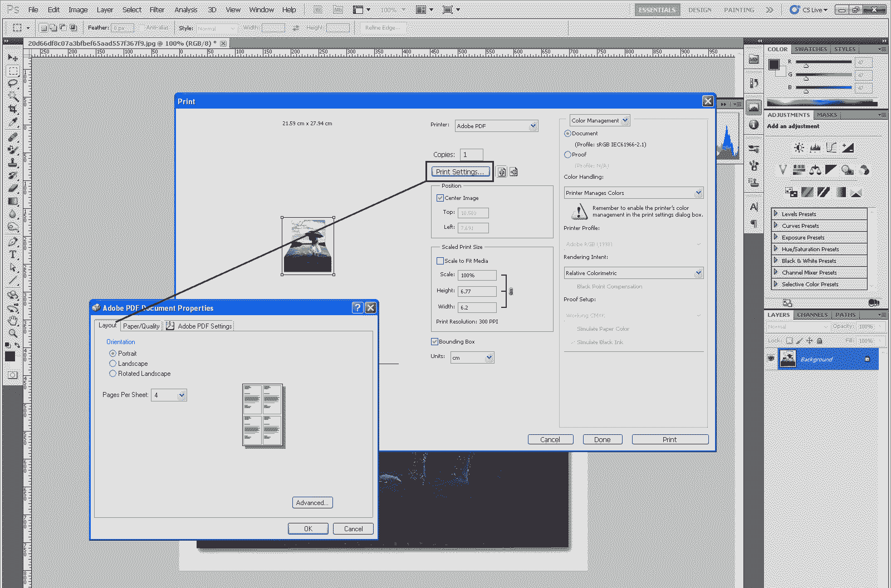The width and height of the screenshot is (891, 588).
Task: Click the R channel color slider
Action: pos(823,62)
